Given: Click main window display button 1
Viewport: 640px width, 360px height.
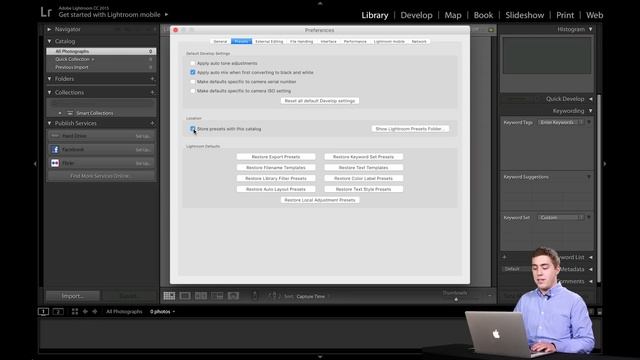Looking at the screenshot, I should (x=43, y=311).
